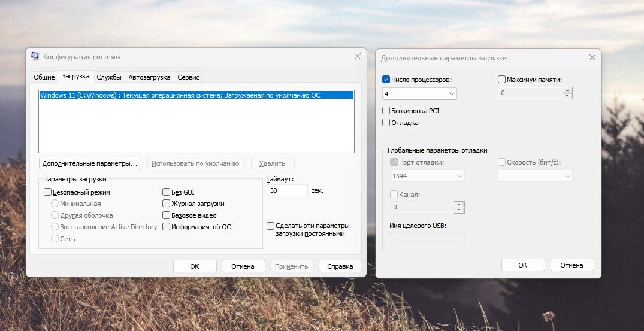Decrease Максимум памяти with the down arrow
644x331 pixels.
567,96
